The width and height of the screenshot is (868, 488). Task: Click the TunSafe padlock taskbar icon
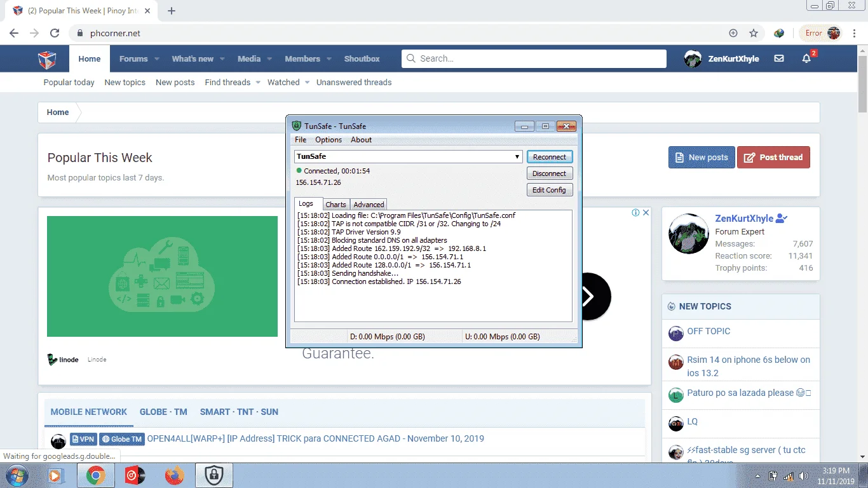214,475
